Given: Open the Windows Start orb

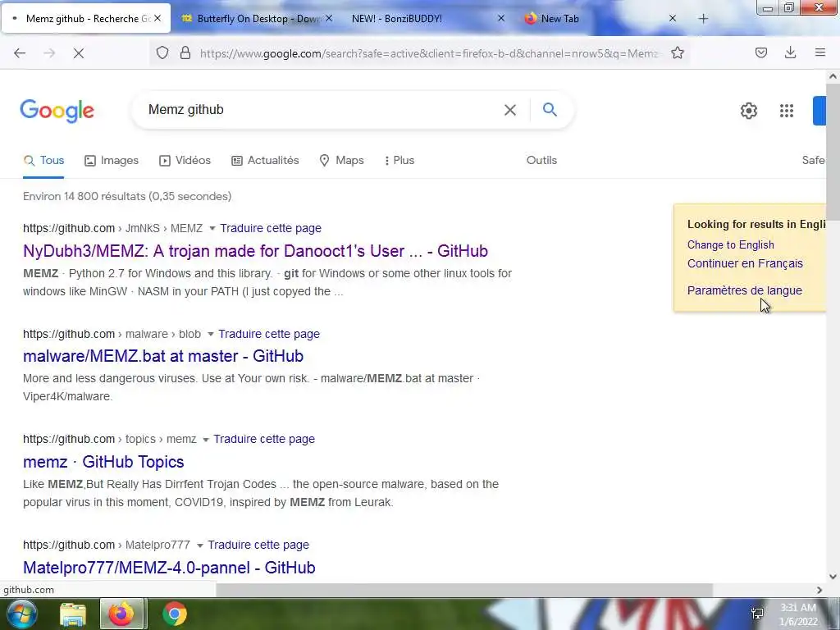Looking at the screenshot, I should pyautogui.click(x=21, y=614).
